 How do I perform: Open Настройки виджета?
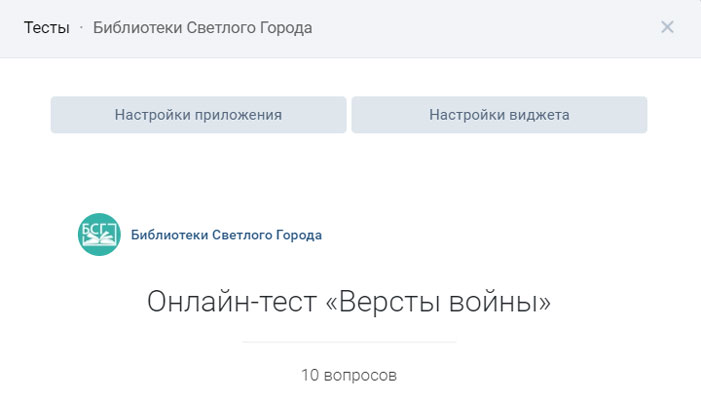(499, 115)
